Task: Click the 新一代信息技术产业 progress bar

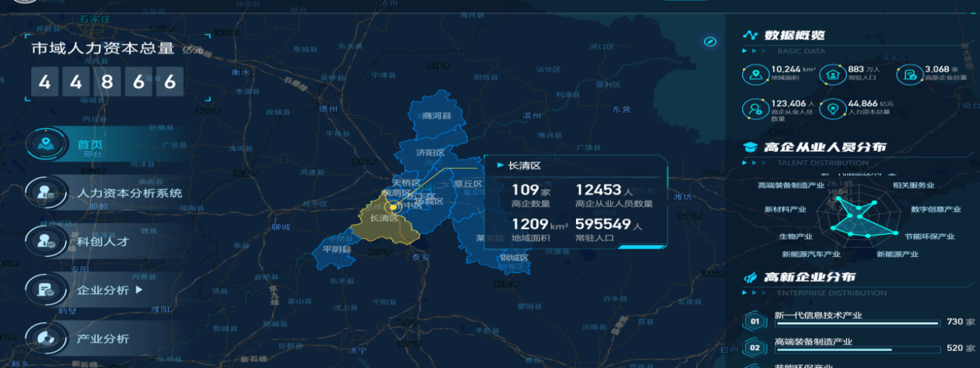Action: [858, 324]
